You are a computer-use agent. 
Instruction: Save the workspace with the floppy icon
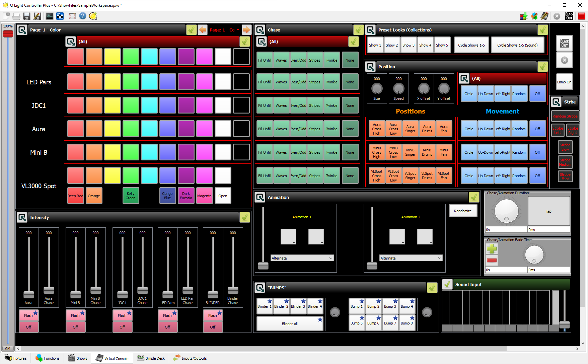27,16
